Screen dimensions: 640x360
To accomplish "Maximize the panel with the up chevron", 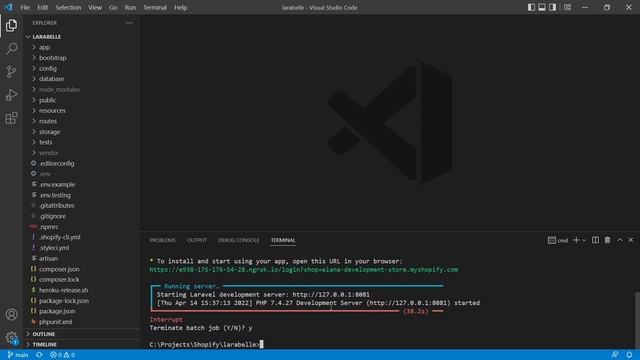I will (x=620, y=240).
